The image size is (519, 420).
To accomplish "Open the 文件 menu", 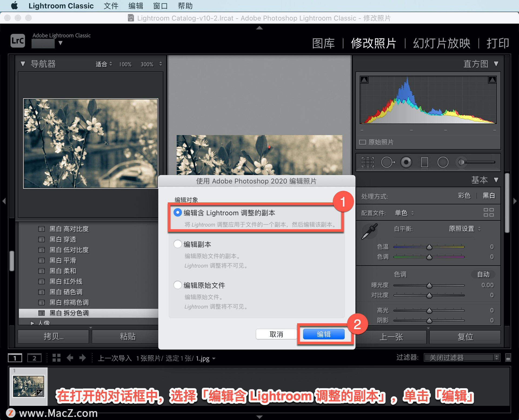I will coord(111,6).
